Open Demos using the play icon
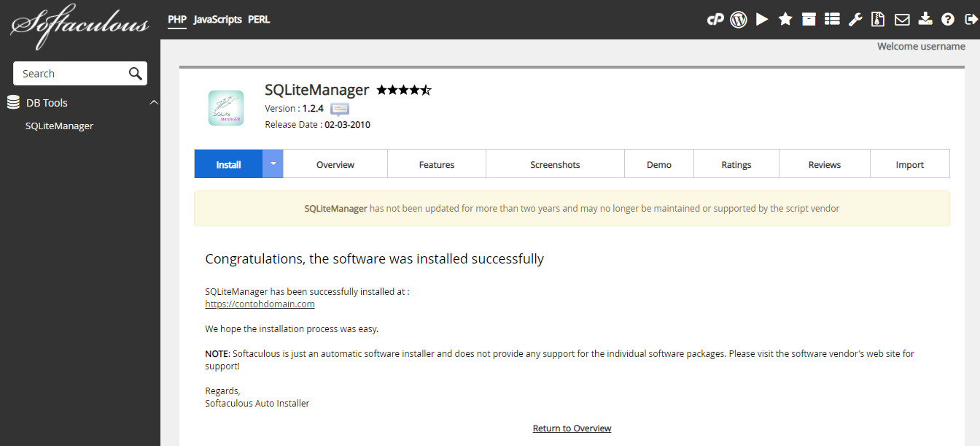This screenshot has width=980, height=446. click(x=762, y=19)
